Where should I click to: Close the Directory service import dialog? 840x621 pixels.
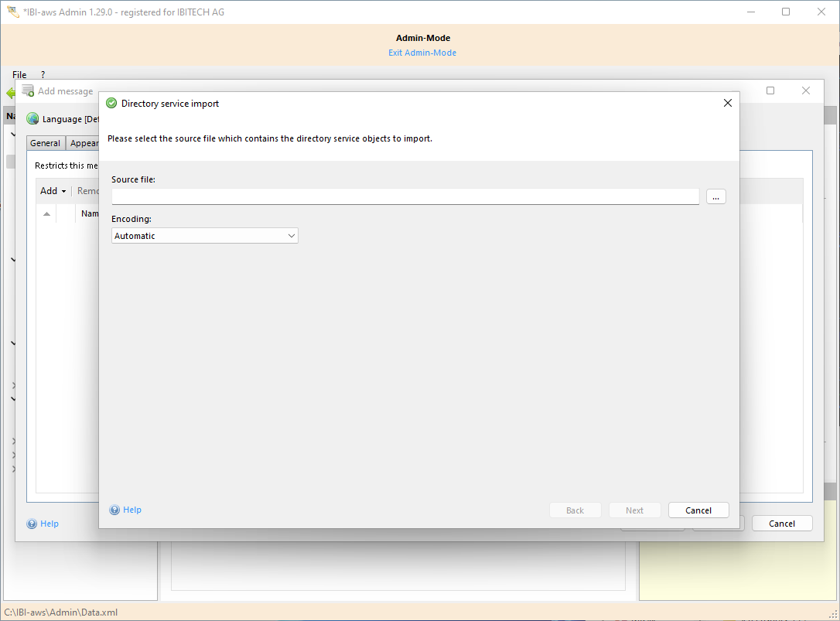[x=727, y=104]
